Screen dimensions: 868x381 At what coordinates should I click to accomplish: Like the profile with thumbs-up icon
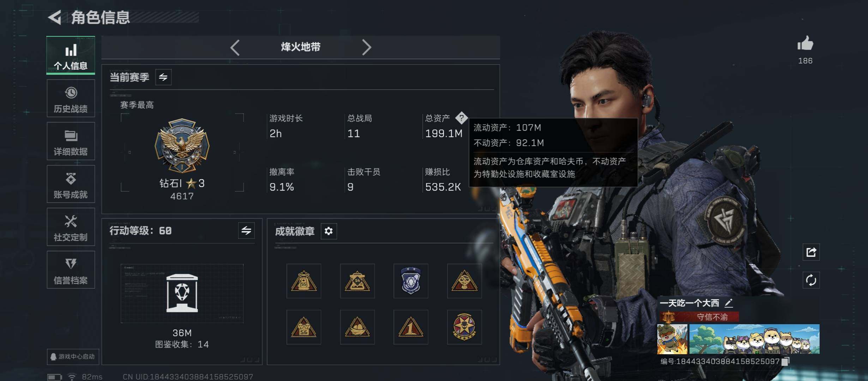805,44
